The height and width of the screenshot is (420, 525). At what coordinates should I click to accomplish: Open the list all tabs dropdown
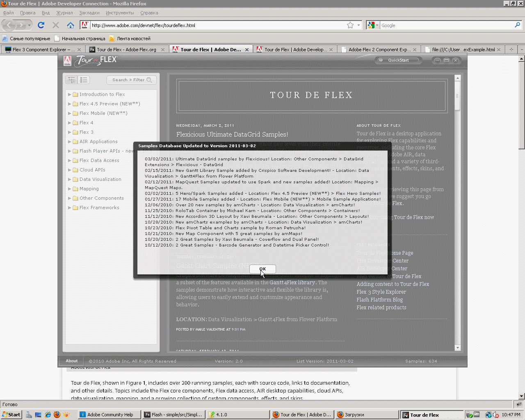pyautogui.click(x=521, y=49)
